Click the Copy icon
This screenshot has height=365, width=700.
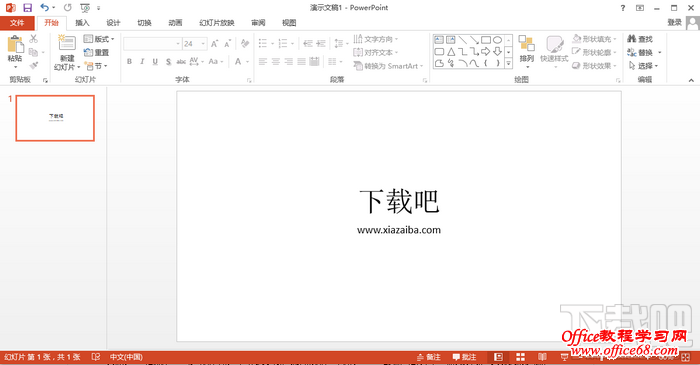[33, 53]
